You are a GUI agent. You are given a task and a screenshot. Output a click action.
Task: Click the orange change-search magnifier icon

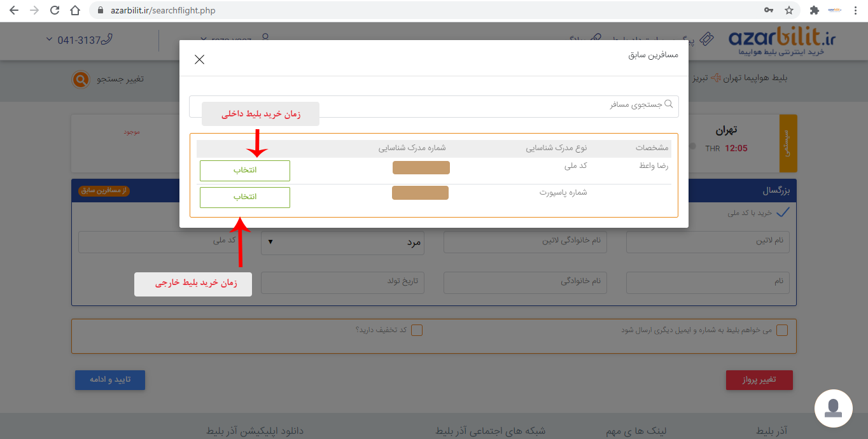point(81,79)
